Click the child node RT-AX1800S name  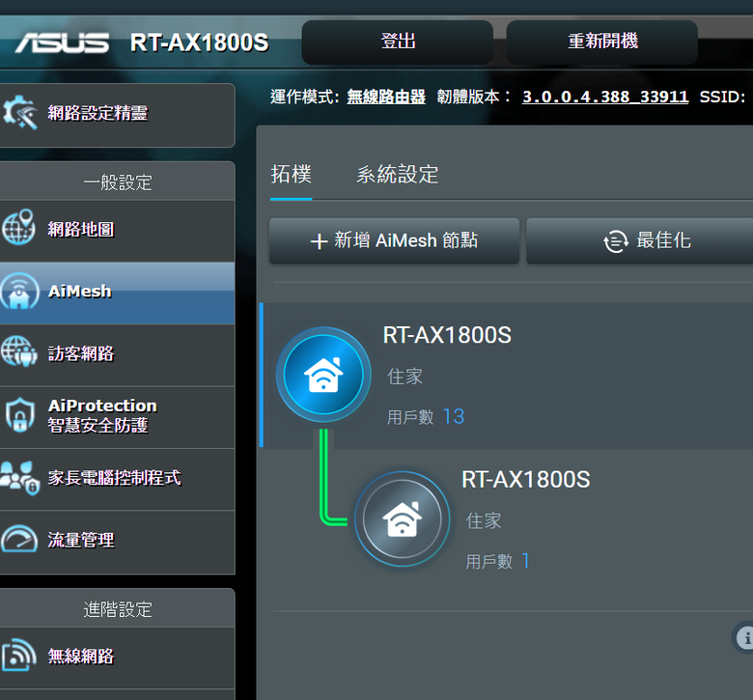(x=526, y=480)
